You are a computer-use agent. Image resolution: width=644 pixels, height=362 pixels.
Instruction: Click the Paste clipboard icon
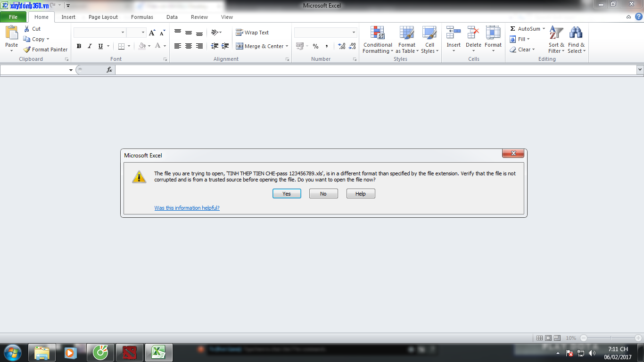click(x=11, y=33)
